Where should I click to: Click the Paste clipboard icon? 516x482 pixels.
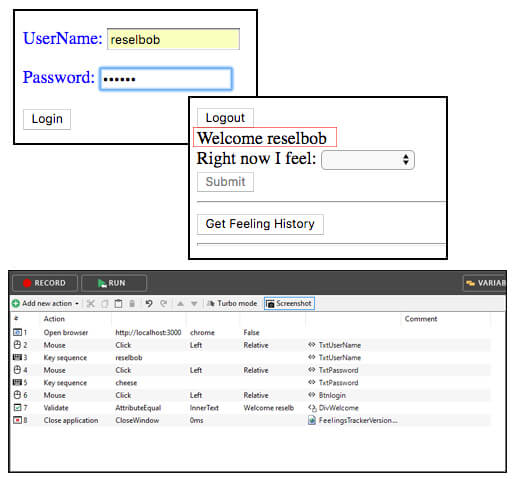coord(118,303)
